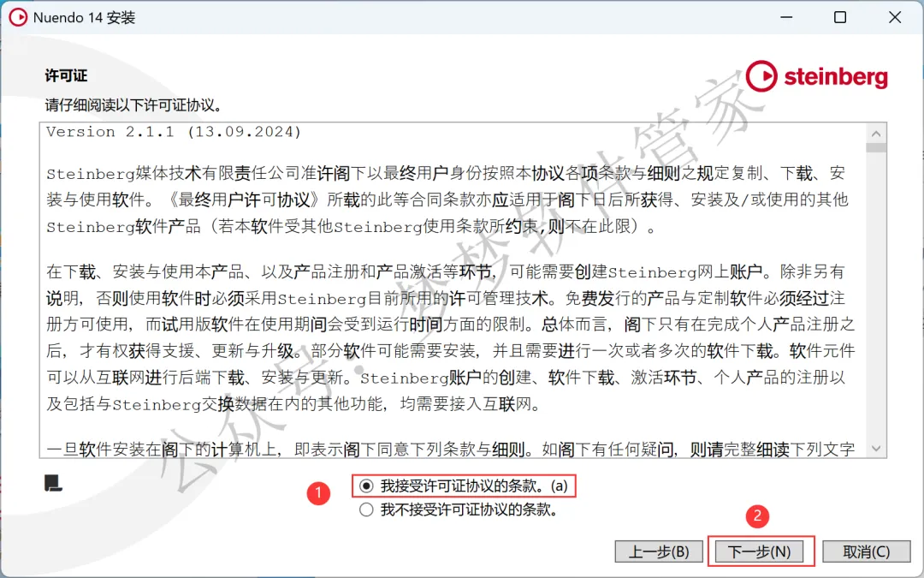Select 我接受许可证协议的条款 radio button
This screenshot has height=578, width=924.
tap(366, 486)
